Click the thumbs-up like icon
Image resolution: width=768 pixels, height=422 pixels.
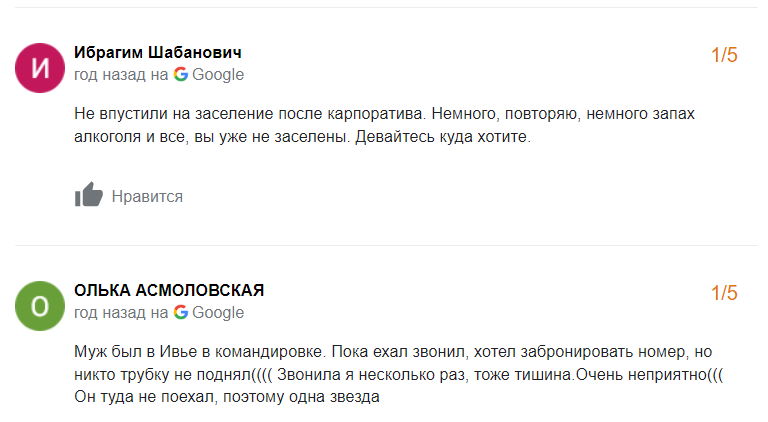89,196
